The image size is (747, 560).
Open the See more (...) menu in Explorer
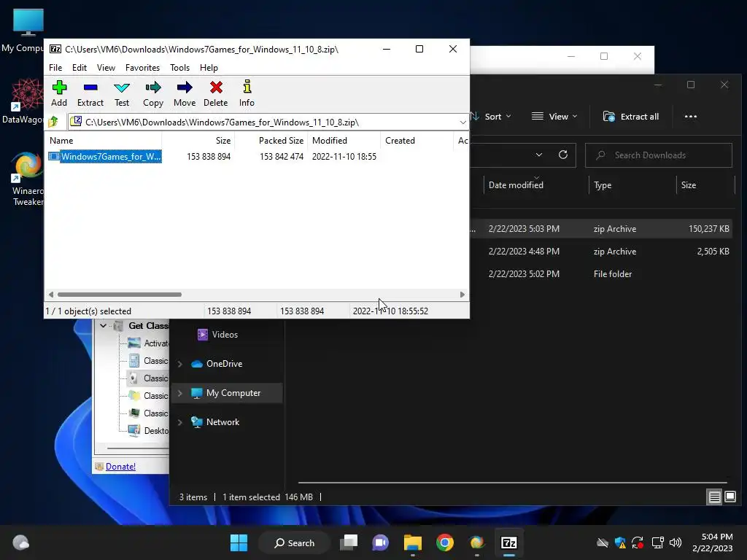tap(690, 117)
